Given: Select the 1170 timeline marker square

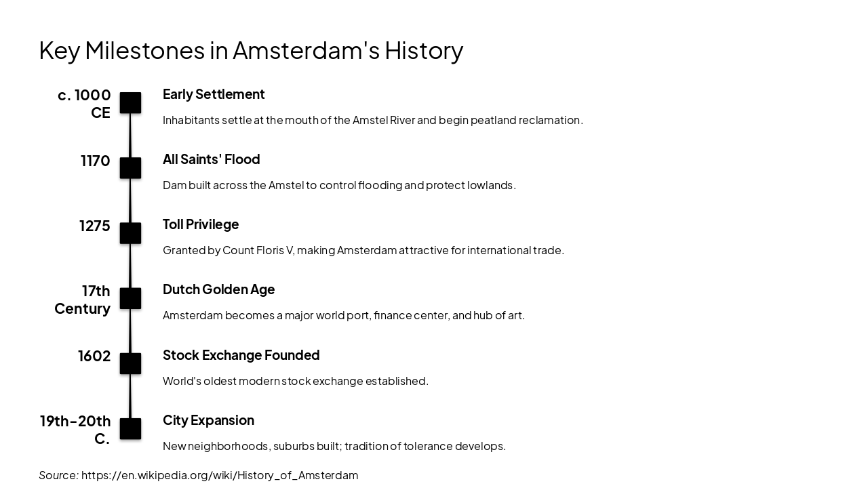Looking at the screenshot, I should 130,168.
